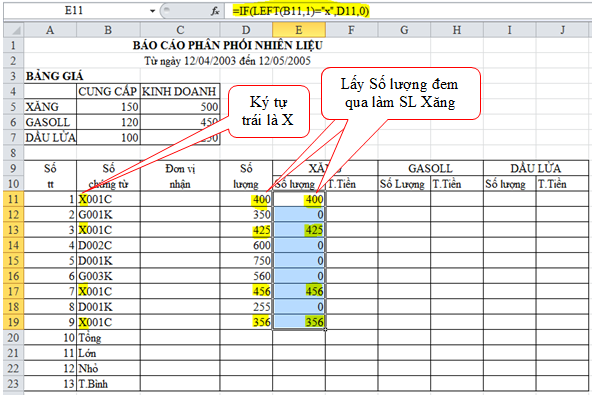Select the title cell BÁO CÁO PHÂN PHỐI
Viewport: 593px width, 395px height.
228,45
